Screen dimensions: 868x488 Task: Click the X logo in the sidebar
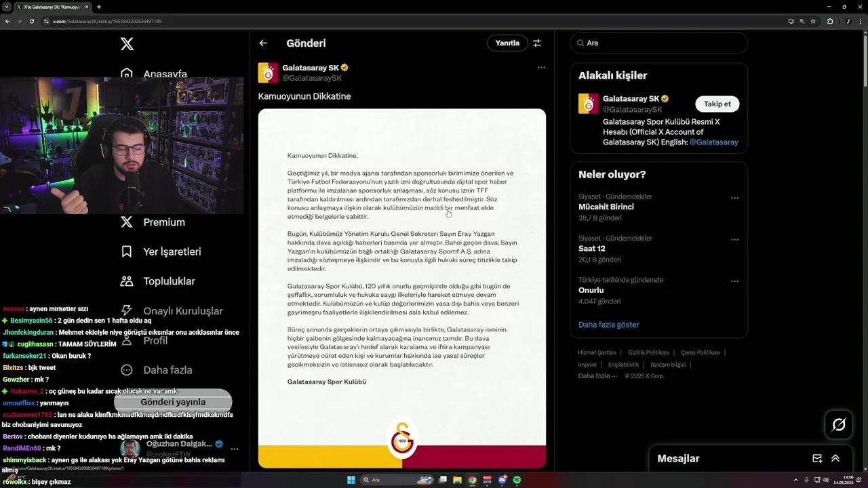(x=127, y=44)
